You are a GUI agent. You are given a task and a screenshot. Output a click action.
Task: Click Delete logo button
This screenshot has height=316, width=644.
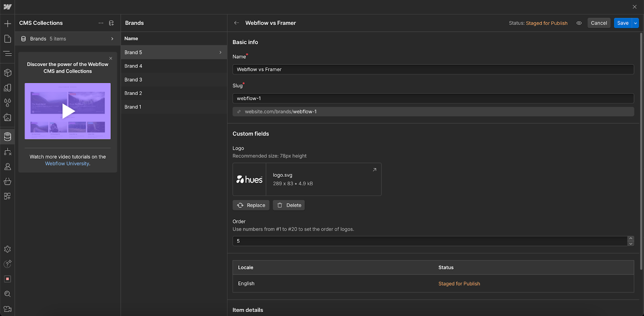(x=289, y=205)
